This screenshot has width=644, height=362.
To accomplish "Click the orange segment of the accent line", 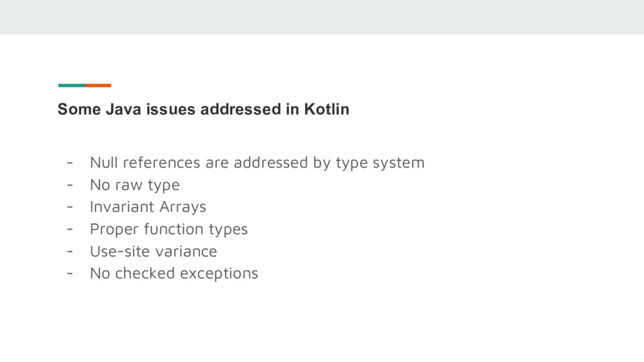I will [x=98, y=85].
